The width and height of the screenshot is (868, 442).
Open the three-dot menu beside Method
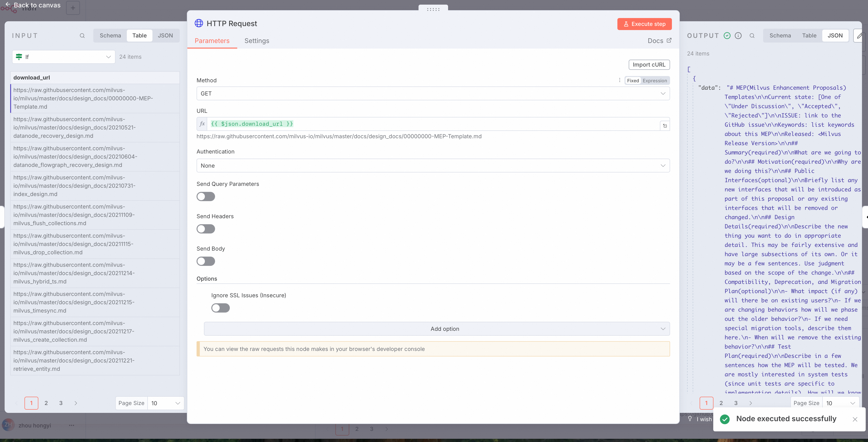pos(619,80)
